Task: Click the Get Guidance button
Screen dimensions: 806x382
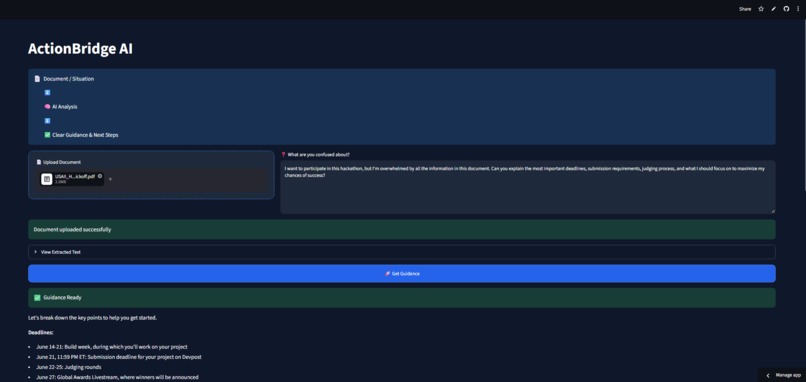Action: click(x=401, y=274)
